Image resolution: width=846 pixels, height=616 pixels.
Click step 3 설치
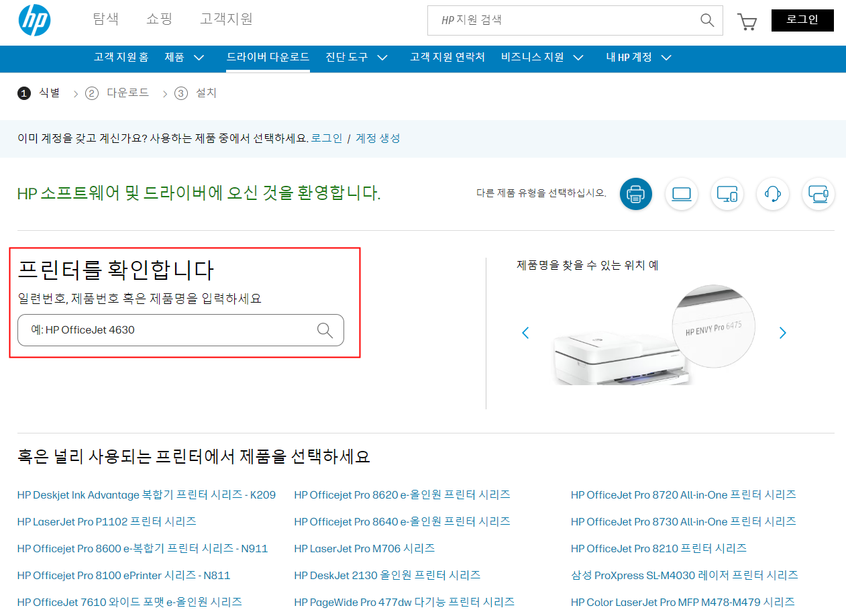[x=196, y=93]
